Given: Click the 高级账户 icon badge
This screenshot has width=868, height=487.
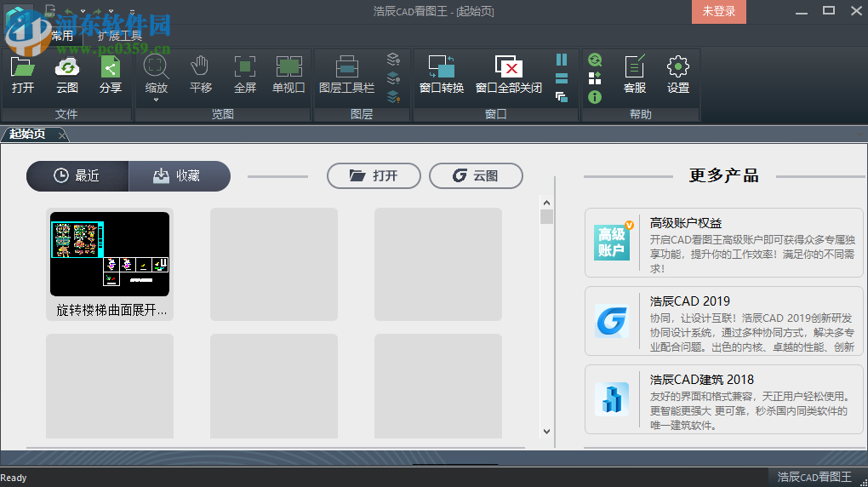Looking at the screenshot, I should point(612,242).
